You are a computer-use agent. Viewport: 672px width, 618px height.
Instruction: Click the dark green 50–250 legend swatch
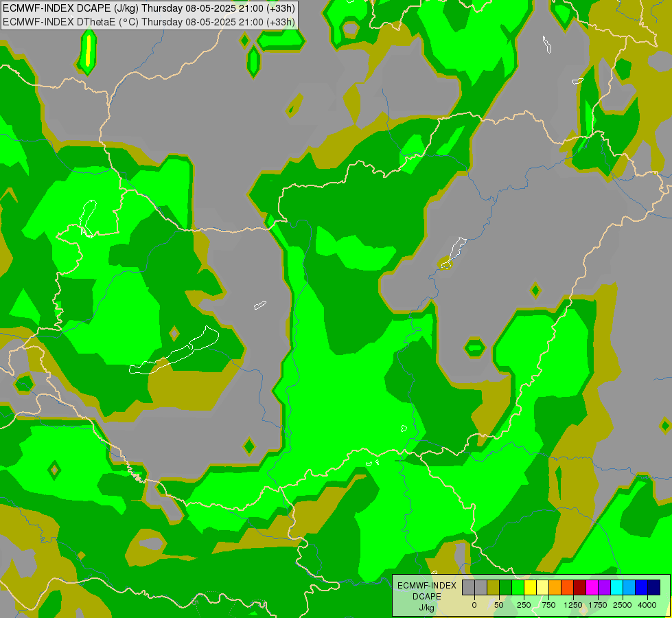506,587
